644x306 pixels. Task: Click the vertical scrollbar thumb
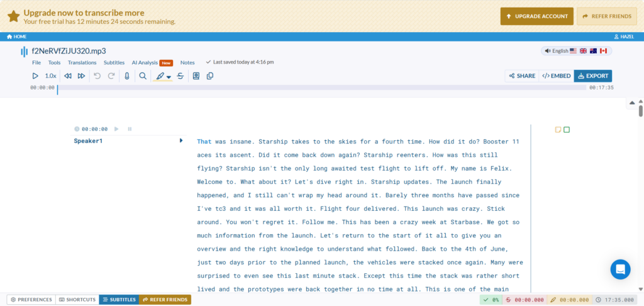pyautogui.click(x=641, y=111)
